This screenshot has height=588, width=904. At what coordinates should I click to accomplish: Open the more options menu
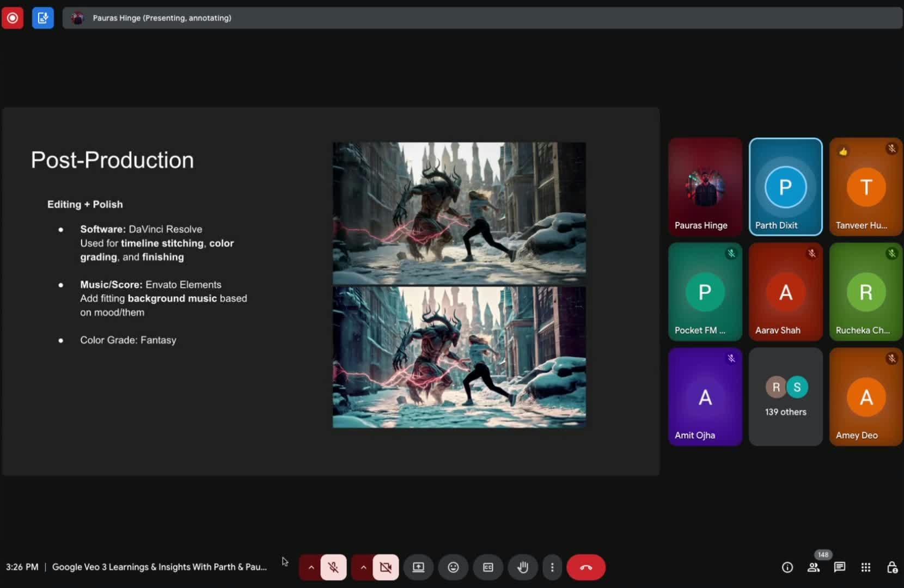click(x=552, y=567)
